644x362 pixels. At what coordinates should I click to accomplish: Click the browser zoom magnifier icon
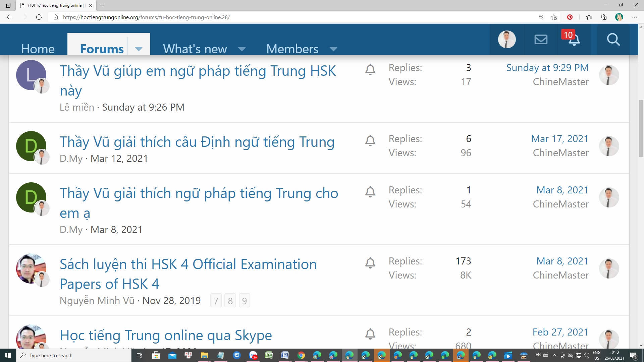point(541,17)
